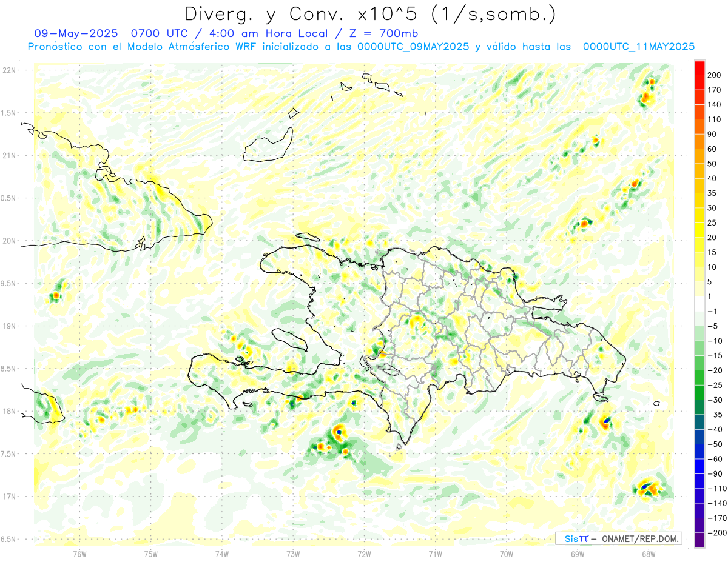Click the "21N" latitude label
Image resolution: width=728 pixels, height=562 pixels.
(10, 155)
